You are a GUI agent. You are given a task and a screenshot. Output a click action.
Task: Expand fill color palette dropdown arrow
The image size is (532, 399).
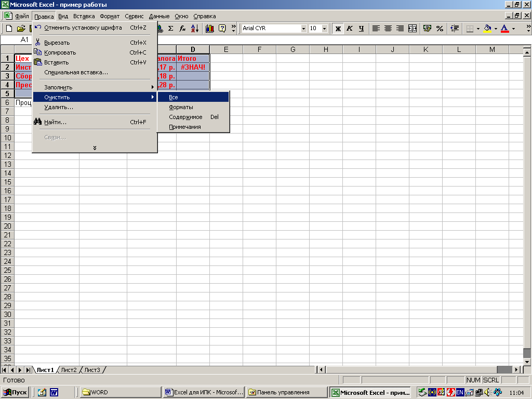pos(496,29)
